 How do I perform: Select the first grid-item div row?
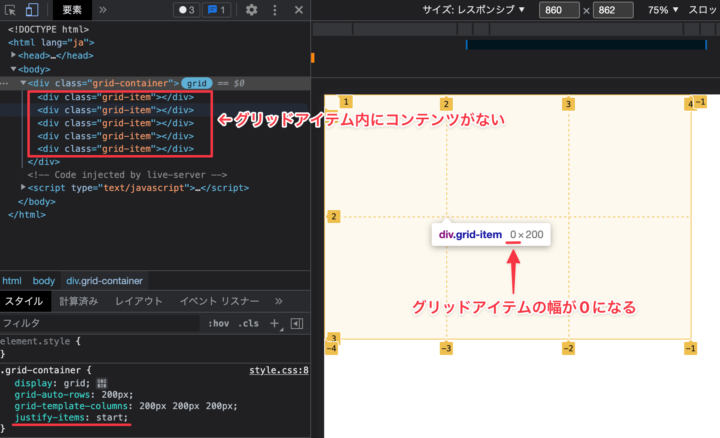coord(116,97)
